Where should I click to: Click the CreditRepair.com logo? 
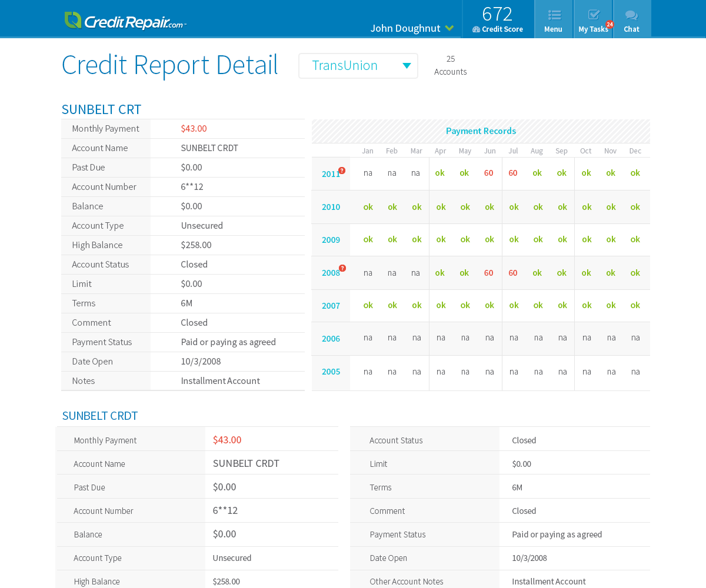coord(125,21)
